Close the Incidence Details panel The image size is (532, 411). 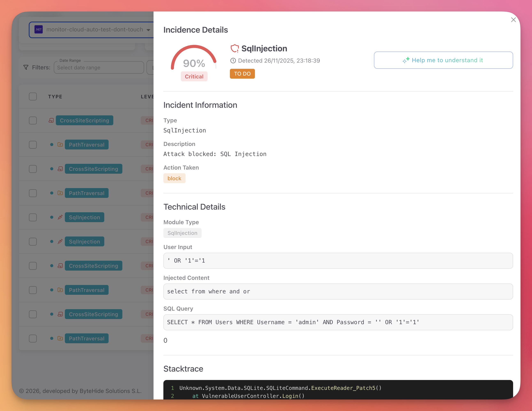pyautogui.click(x=514, y=20)
